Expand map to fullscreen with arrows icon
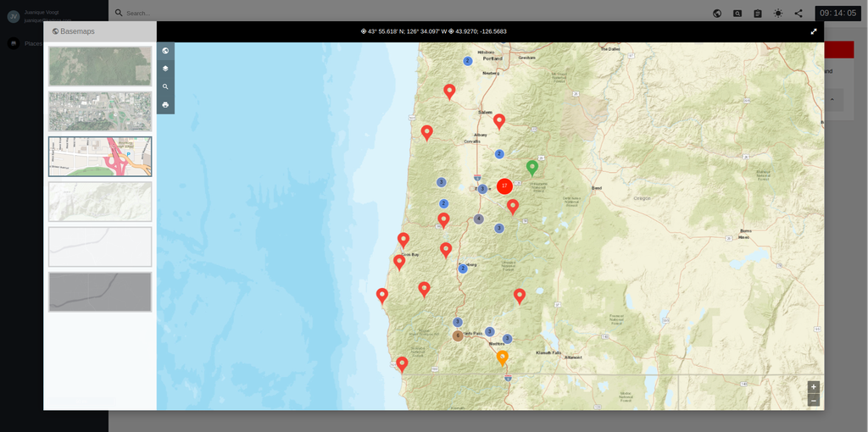This screenshot has height=432, width=868. coord(814,31)
